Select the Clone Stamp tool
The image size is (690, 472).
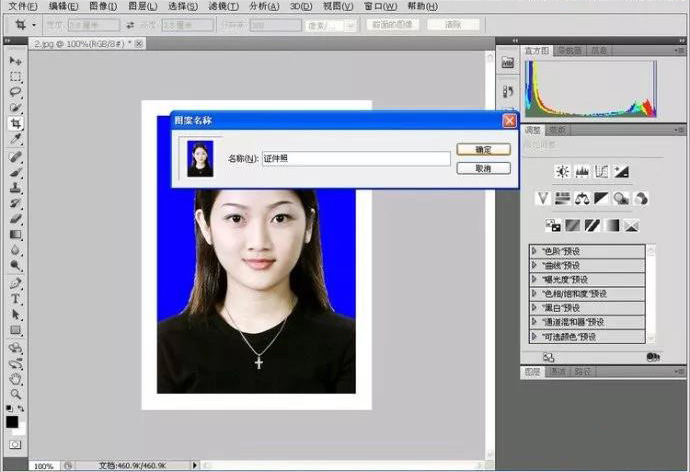tap(15, 188)
